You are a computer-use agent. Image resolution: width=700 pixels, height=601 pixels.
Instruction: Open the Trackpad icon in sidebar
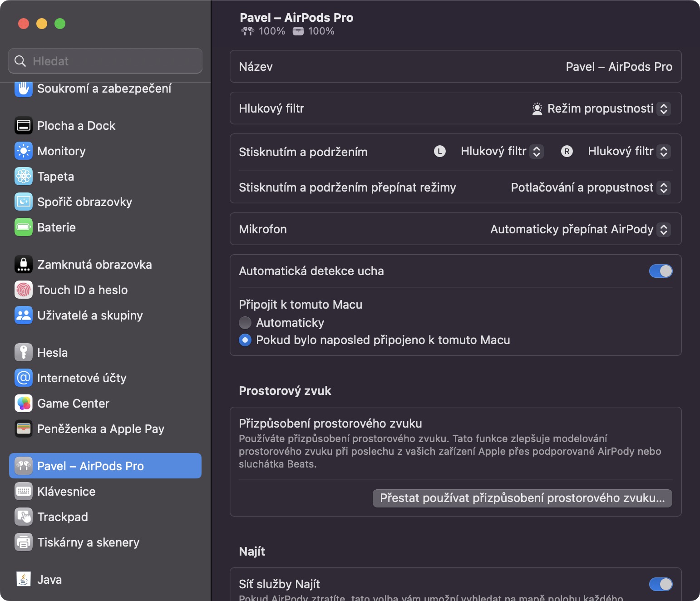click(24, 517)
